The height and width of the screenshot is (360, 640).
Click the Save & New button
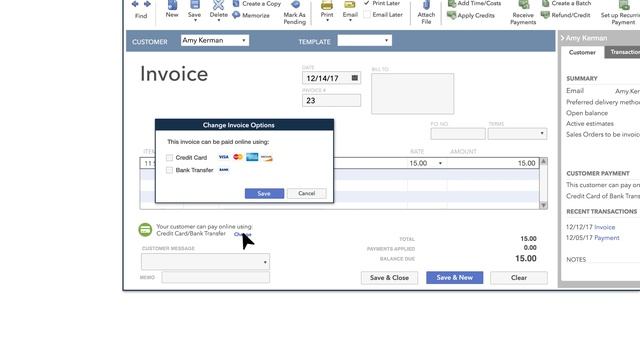point(455,278)
